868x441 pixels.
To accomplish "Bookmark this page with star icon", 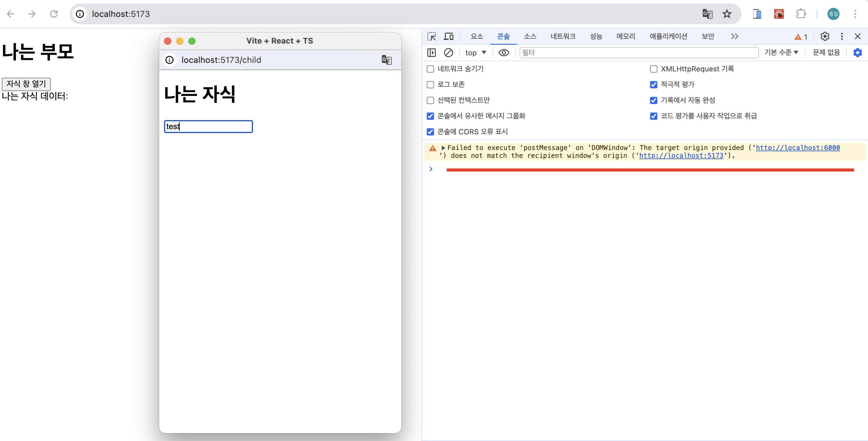I will tap(727, 14).
